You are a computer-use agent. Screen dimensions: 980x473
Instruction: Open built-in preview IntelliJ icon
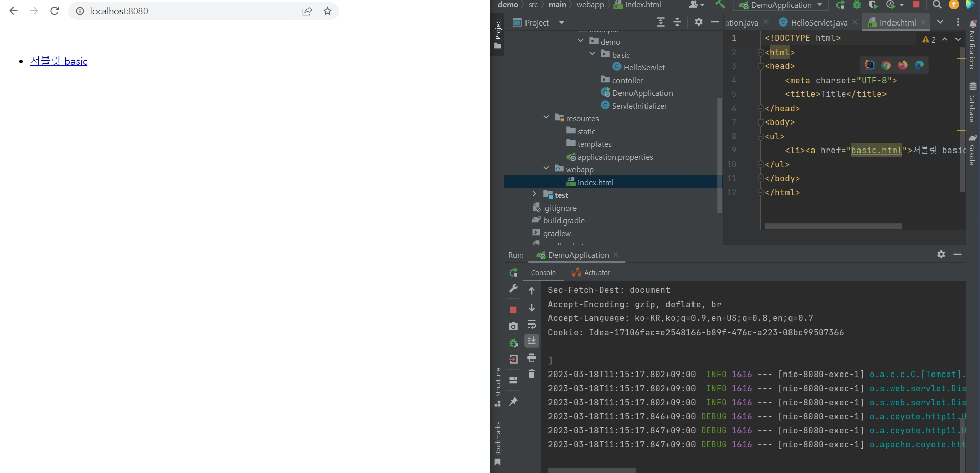click(x=869, y=65)
